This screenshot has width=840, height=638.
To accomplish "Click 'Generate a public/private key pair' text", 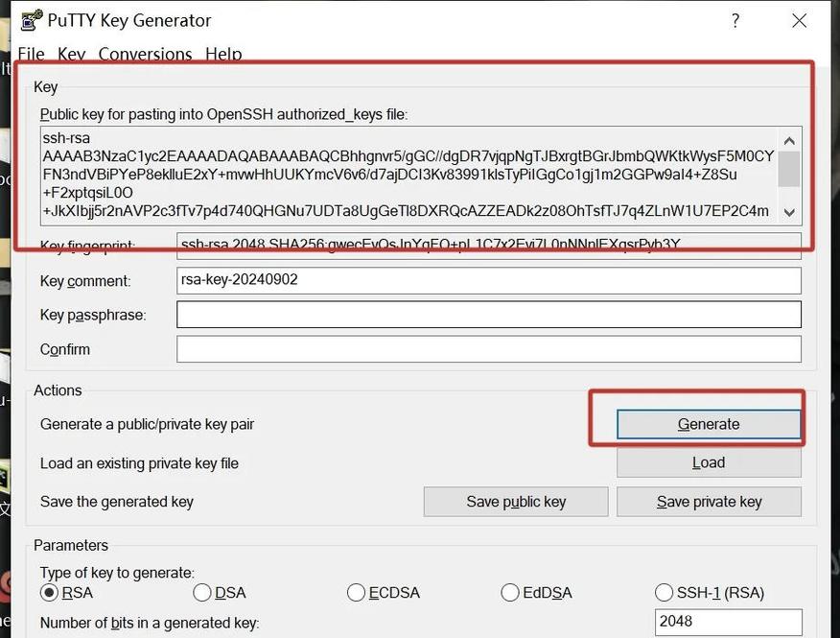I will (147, 424).
